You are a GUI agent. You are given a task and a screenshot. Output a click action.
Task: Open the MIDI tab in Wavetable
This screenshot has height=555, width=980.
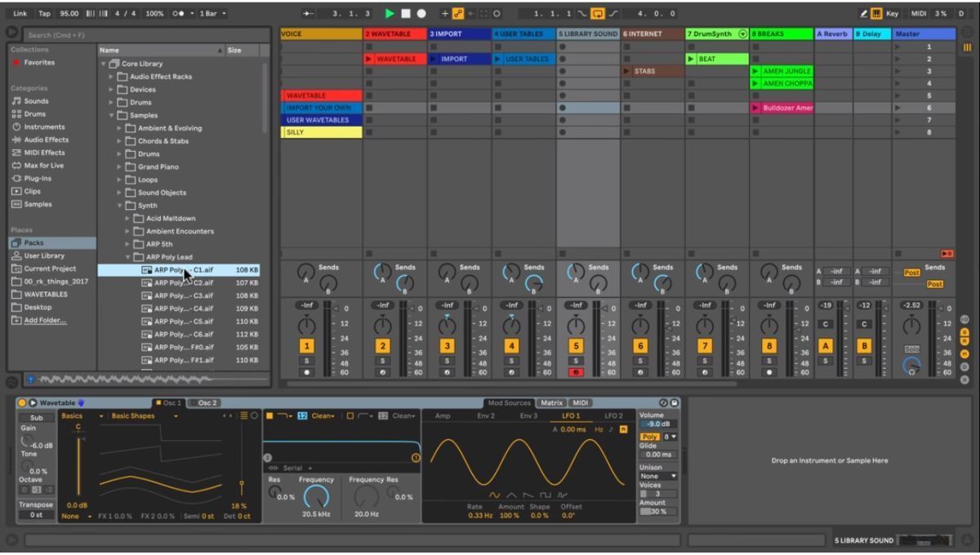[x=580, y=402]
